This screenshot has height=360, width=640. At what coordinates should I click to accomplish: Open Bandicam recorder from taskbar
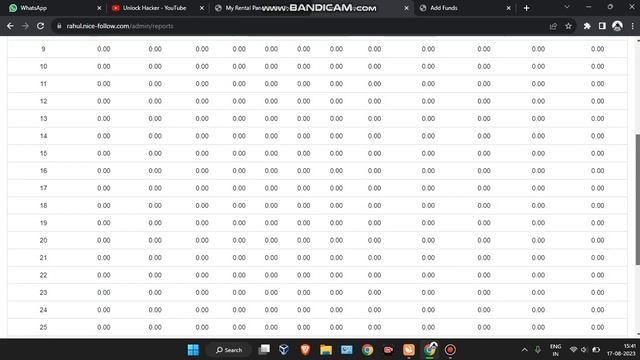coord(450,350)
